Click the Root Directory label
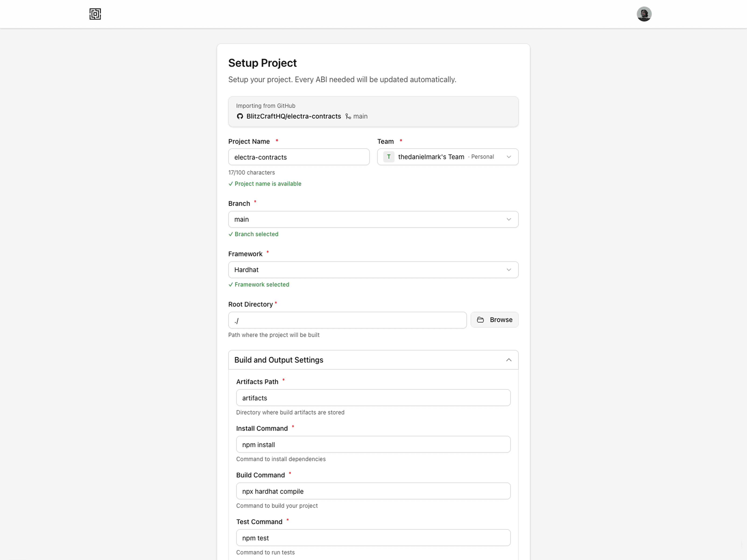747x560 pixels. pyautogui.click(x=250, y=304)
